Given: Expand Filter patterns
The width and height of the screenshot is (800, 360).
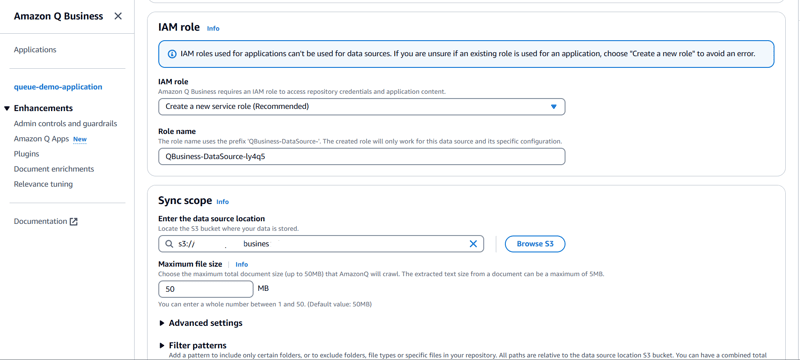Looking at the screenshot, I should [x=193, y=345].
